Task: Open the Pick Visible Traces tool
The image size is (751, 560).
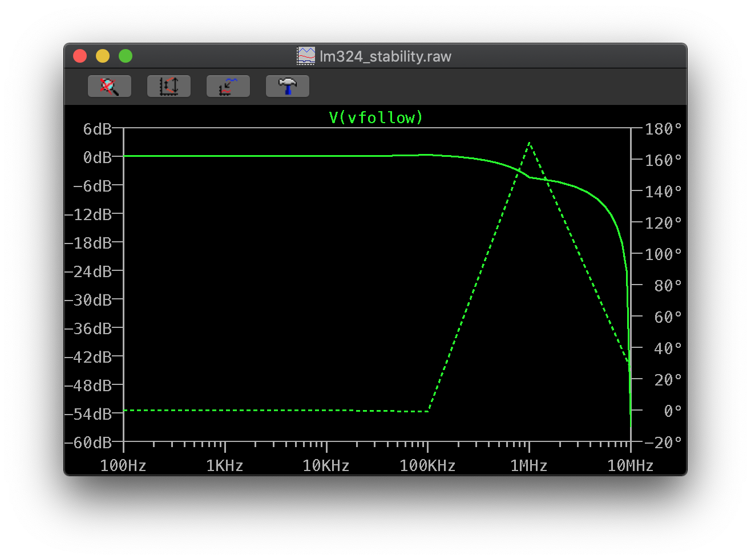Action: coord(228,86)
